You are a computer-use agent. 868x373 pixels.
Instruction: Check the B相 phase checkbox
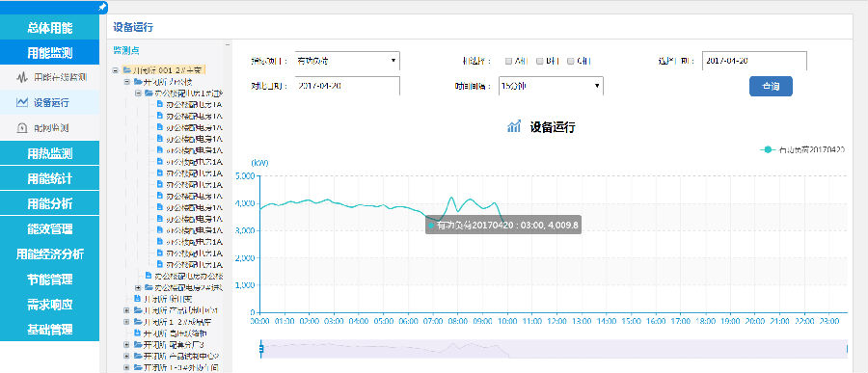(539, 61)
